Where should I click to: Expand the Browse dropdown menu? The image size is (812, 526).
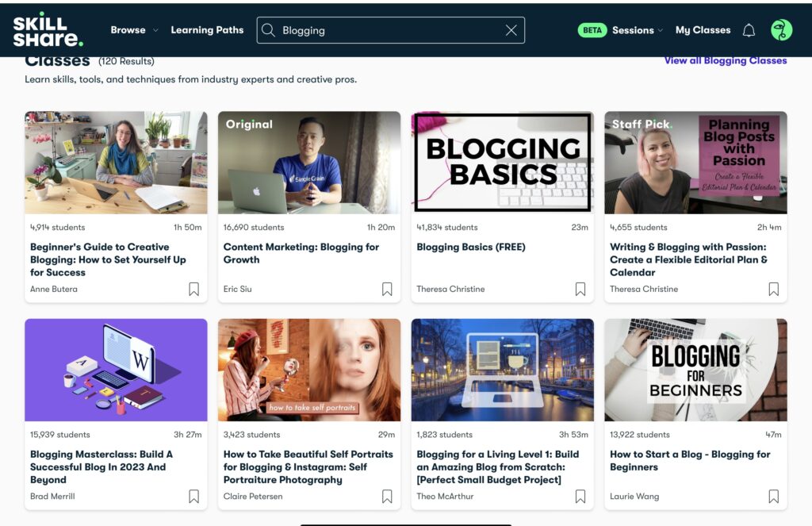[134, 30]
